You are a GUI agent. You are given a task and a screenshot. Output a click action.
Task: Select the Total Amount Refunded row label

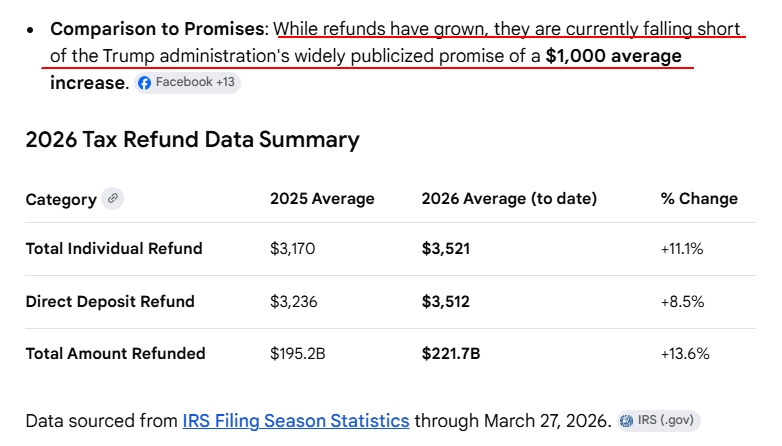115,353
